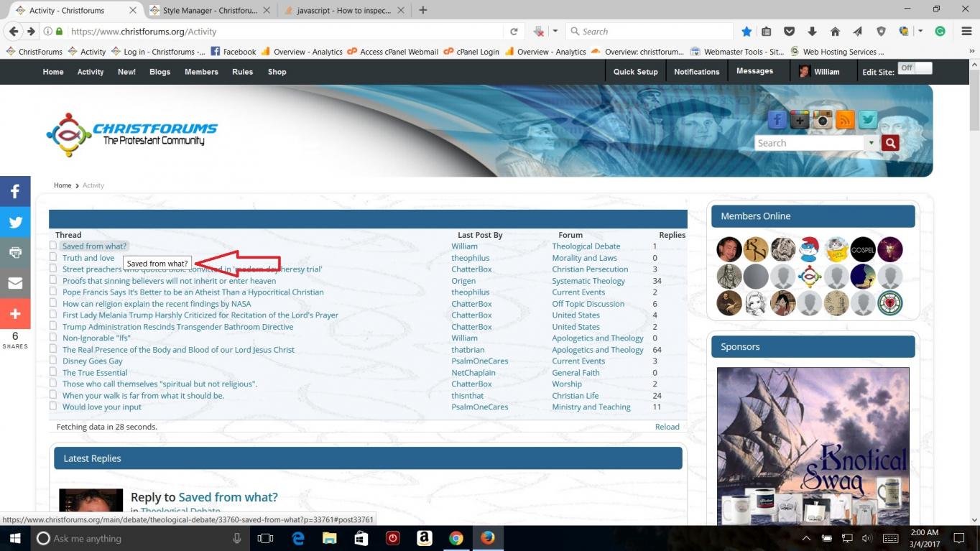Screen dimensions: 980x551
Task: Open the Amazon app on the taskbar
Action: 424,538
